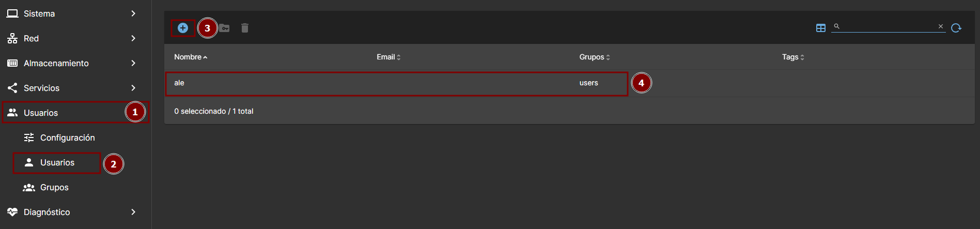Image resolution: width=980 pixels, height=229 pixels.
Task: Select the user row named ale
Action: [x=362, y=83]
